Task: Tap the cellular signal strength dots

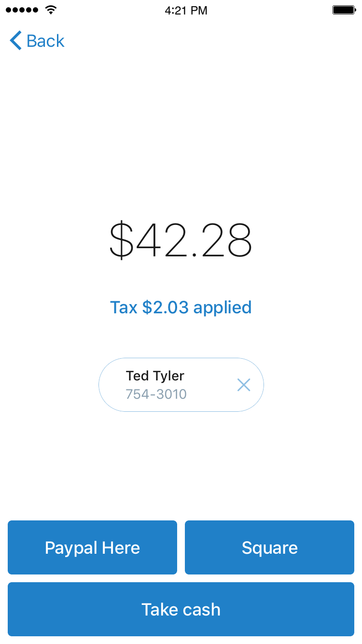Action: click(22, 10)
